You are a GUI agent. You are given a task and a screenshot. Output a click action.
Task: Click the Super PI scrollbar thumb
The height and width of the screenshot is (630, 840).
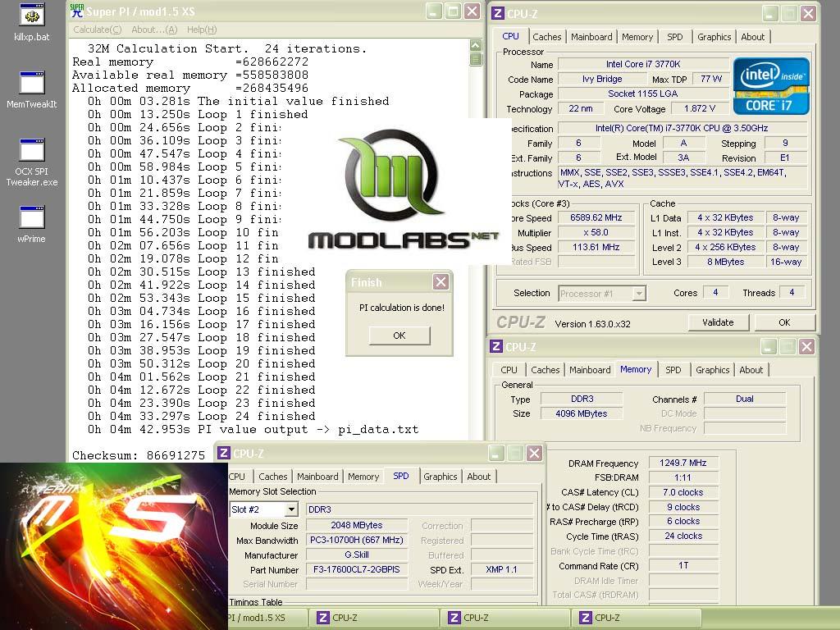(x=476, y=59)
